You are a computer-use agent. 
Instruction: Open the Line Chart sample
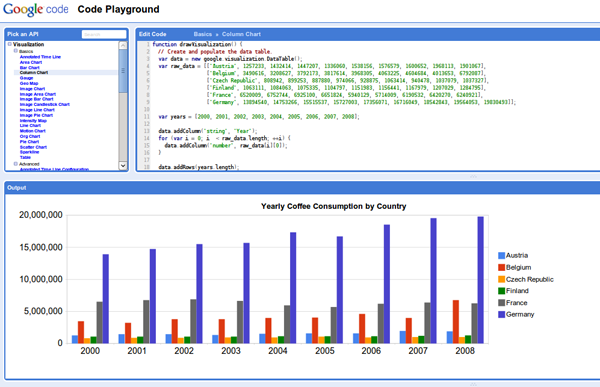coord(30,125)
